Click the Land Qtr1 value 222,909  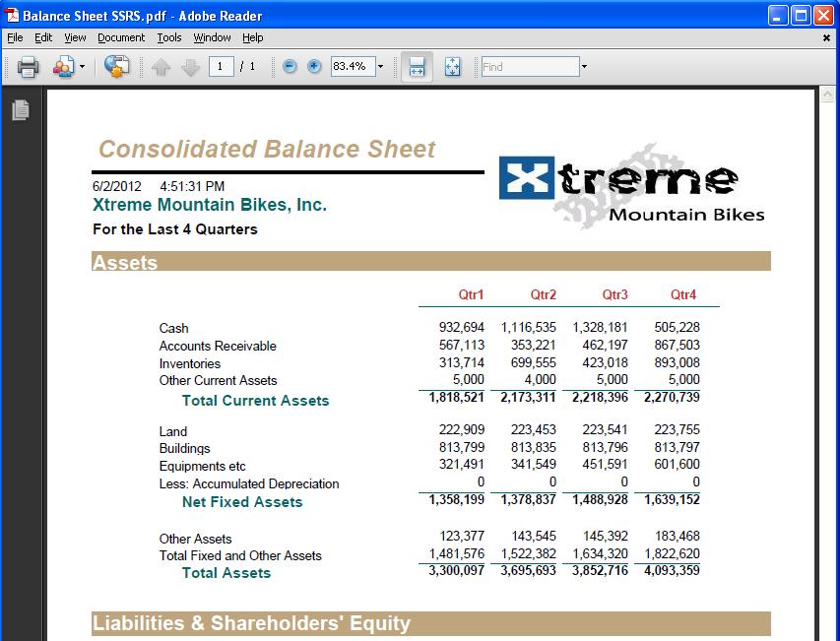(x=462, y=429)
